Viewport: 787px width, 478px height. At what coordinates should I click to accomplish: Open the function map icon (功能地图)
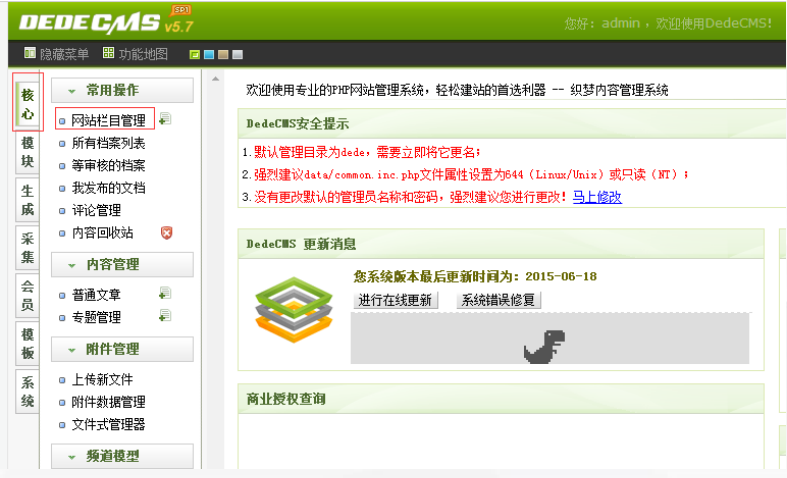tap(108, 53)
